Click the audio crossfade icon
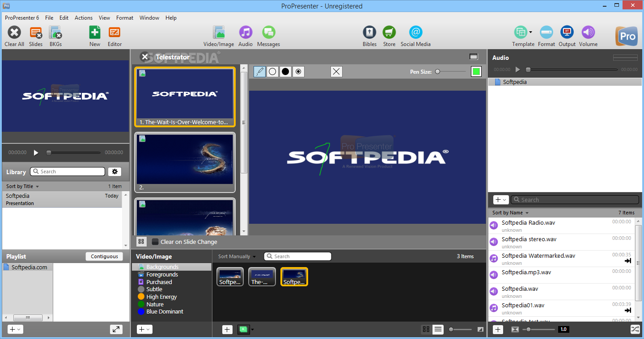644x339 pixels. coord(515,329)
